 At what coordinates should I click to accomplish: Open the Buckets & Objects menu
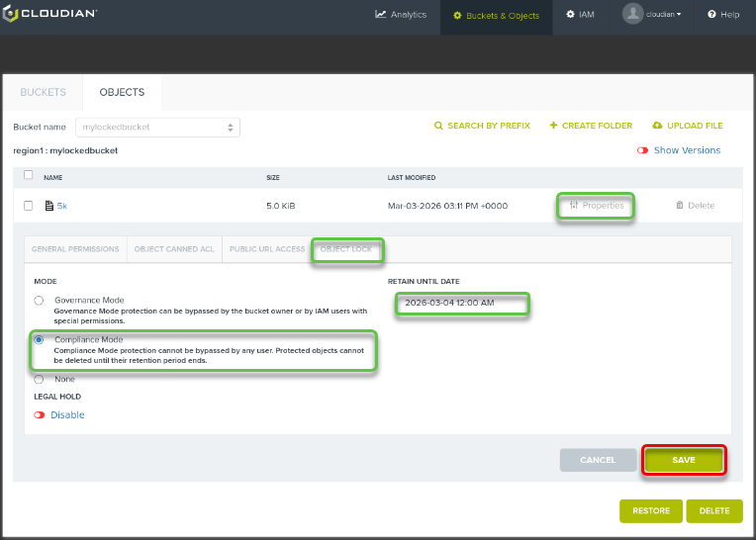[x=496, y=16]
